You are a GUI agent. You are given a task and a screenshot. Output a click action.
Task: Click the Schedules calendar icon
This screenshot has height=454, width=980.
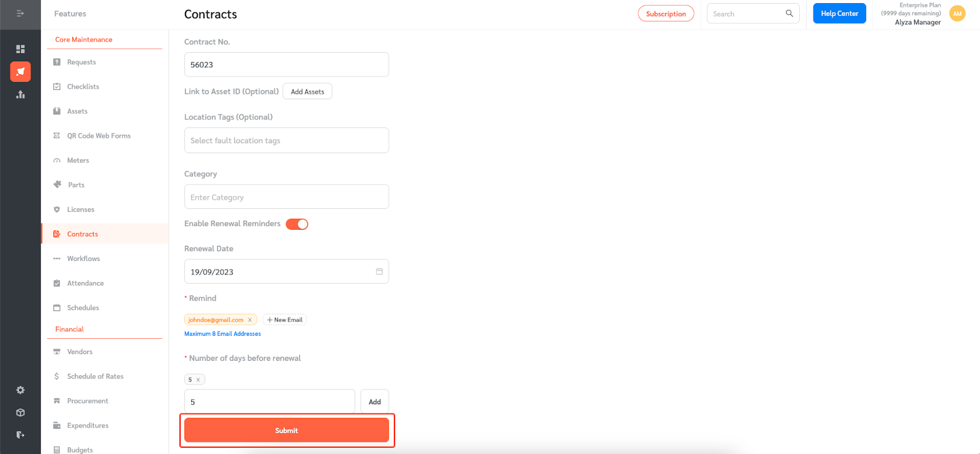click(x=57, y=308)
